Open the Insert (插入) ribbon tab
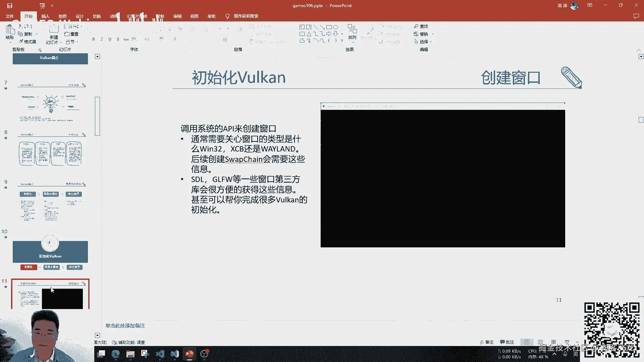The image size is (644, 362). pos(45,16)
